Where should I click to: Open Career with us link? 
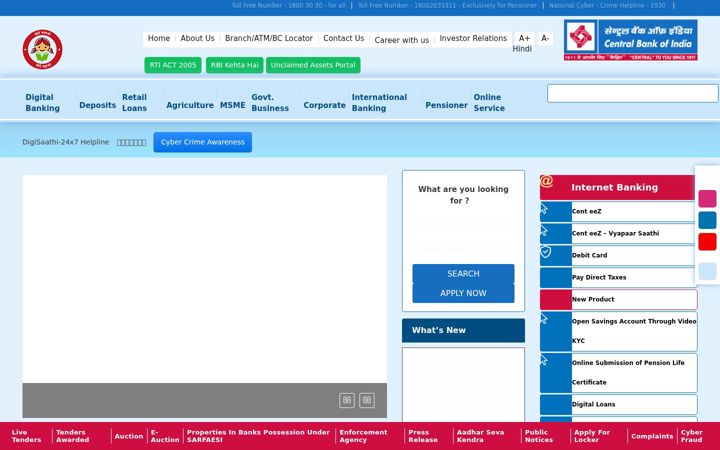point(402,40)
